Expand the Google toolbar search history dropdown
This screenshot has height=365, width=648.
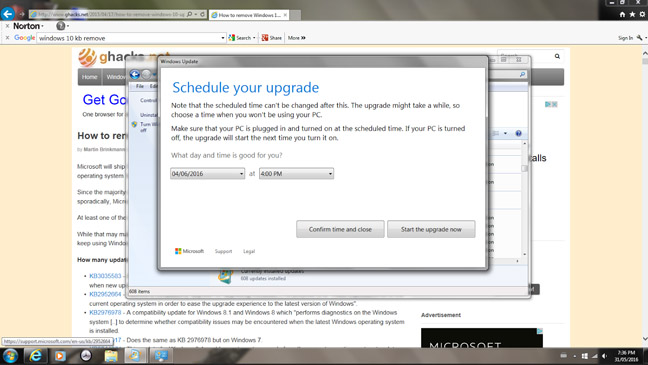(223, 38)
